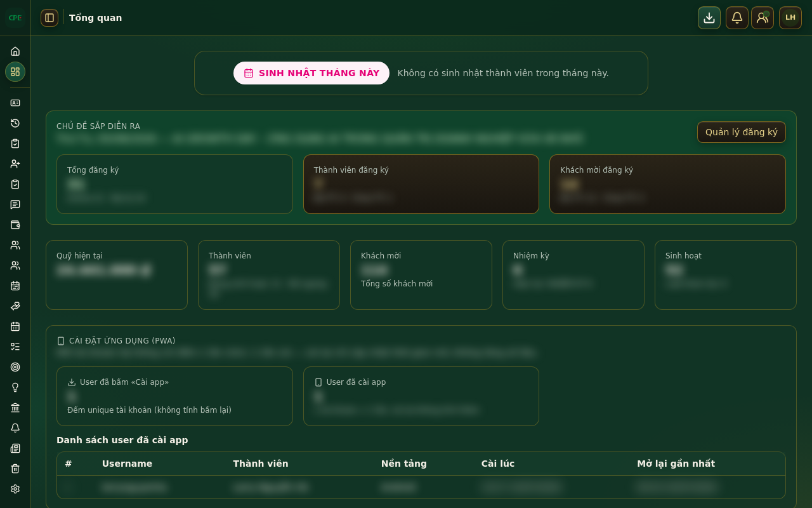
Task: Open the settings gear in sidebar
Action: [15, 489]
